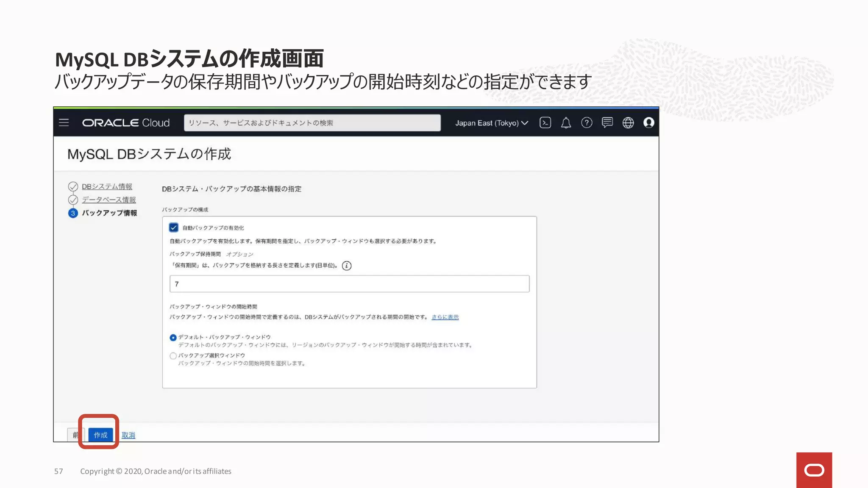Go to the データベース情報 step
Viewport: 868px width, 488px height.
point(109,200)
